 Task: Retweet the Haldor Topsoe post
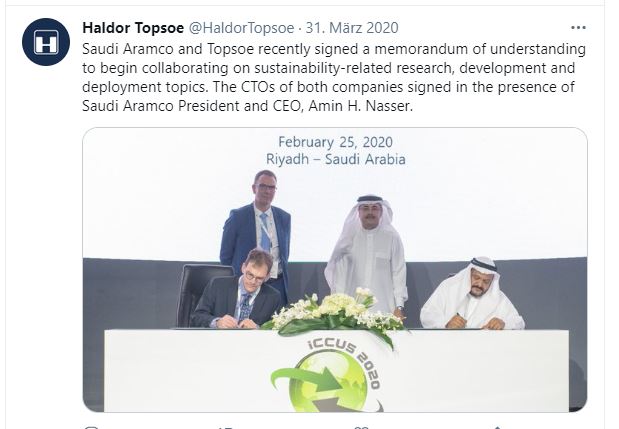coord(225,425)
